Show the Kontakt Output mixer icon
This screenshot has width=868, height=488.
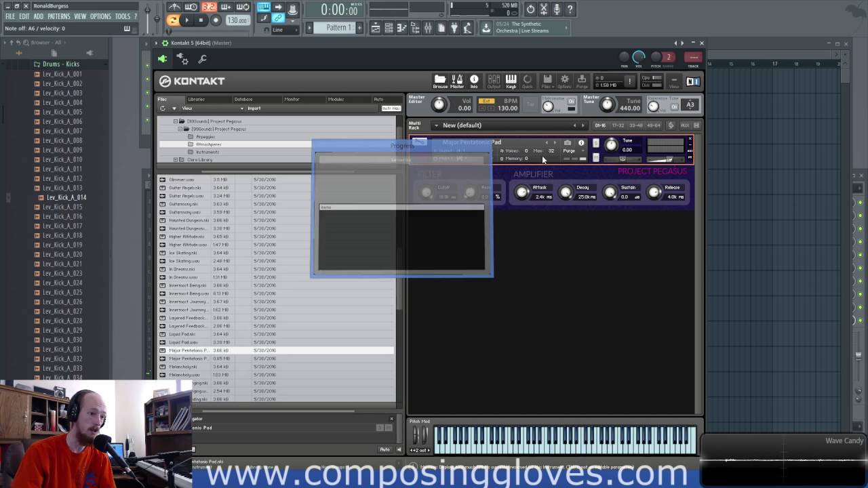point(494,81)
